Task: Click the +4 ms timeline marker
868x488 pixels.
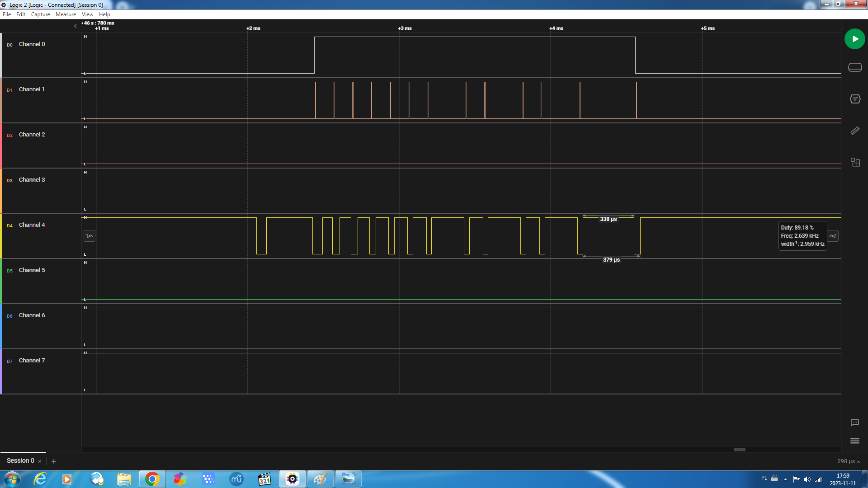Action: tap(556, 28)
